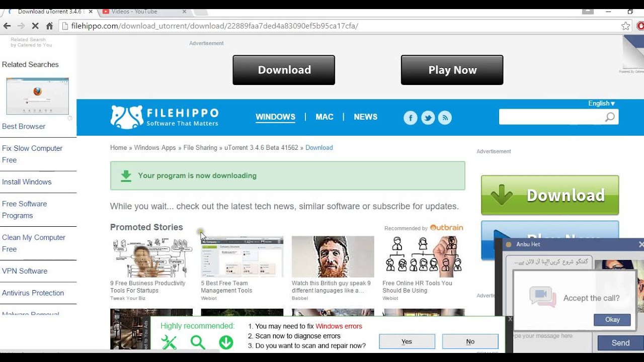Open the British guy speaks 9 languages story
Viewport: 644px width, 362px height.
tap(333, 268)
